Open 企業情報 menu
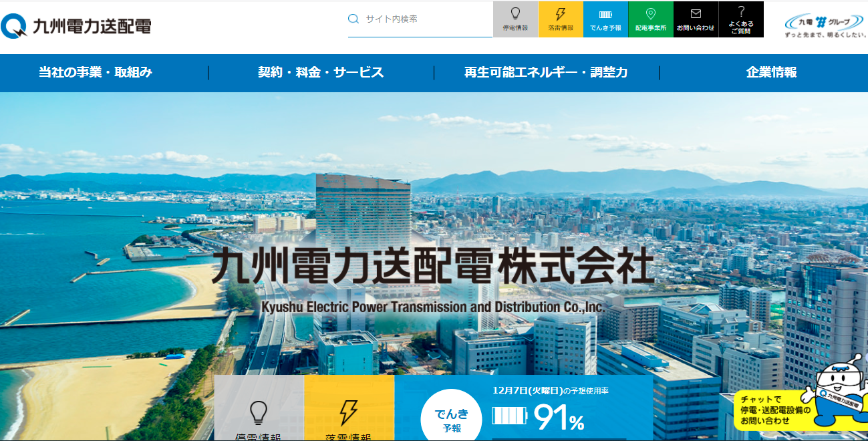868x441 pixels. (771, 73)
